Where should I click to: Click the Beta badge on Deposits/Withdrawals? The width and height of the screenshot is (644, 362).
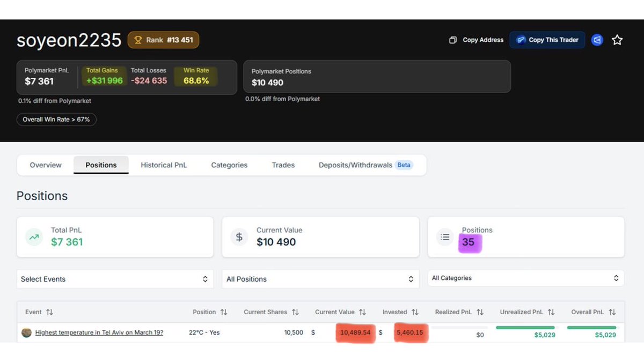[x=404, y=165]
